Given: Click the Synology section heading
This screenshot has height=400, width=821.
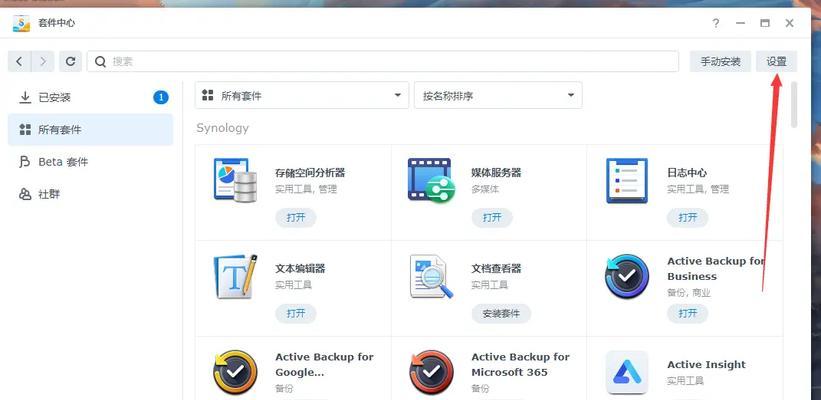Looking at the screenshot, I should coord(223,128).
